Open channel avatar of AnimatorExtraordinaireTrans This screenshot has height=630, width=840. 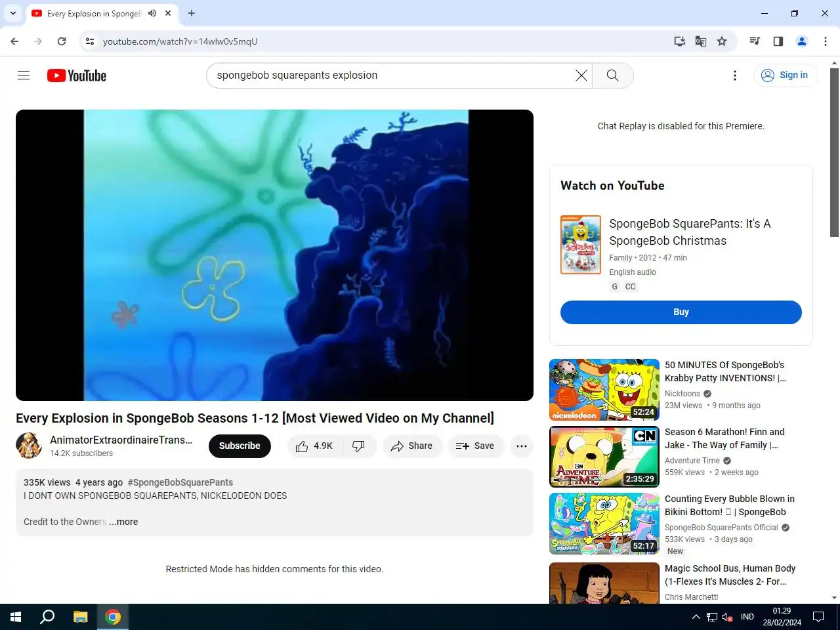click(x=29, y=446)
